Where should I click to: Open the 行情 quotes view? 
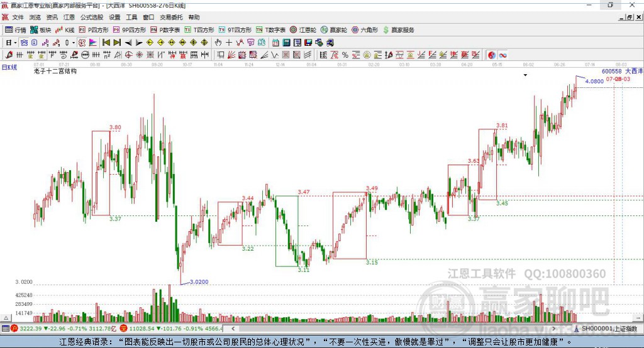click(x=15, y=30)
